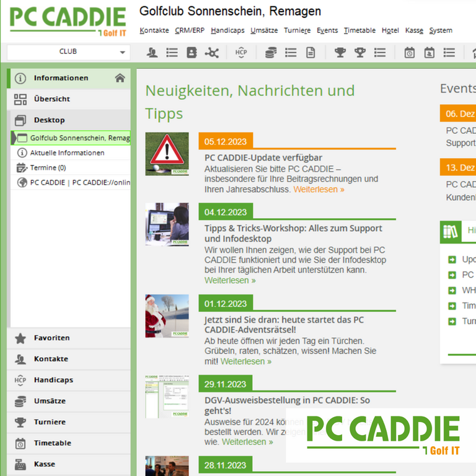Screen dimensions: 476x476
Task: Click the calendar with clock toolbar icon
Action: (x=409, y=53)
